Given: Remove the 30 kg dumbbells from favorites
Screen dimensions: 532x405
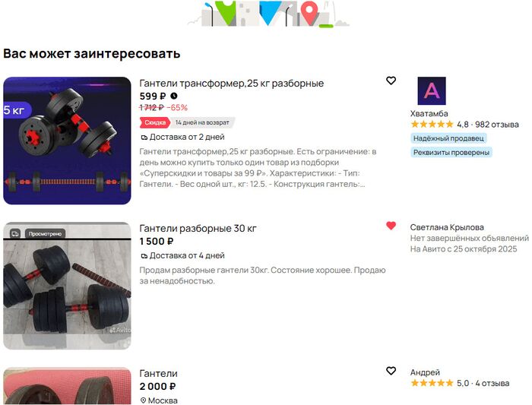Looking at the screenshot, I should pos(391,226).
